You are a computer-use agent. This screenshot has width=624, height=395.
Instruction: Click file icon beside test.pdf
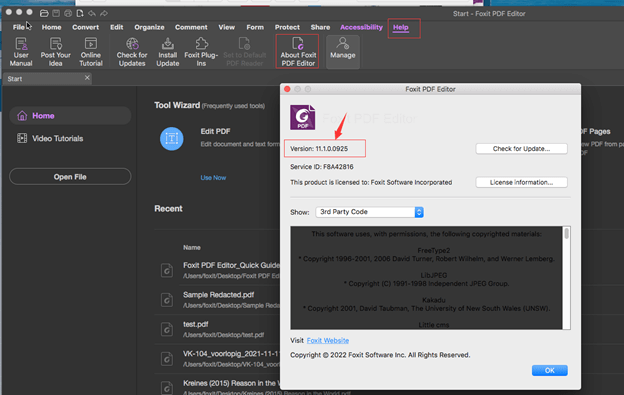(x=167, y=329)
